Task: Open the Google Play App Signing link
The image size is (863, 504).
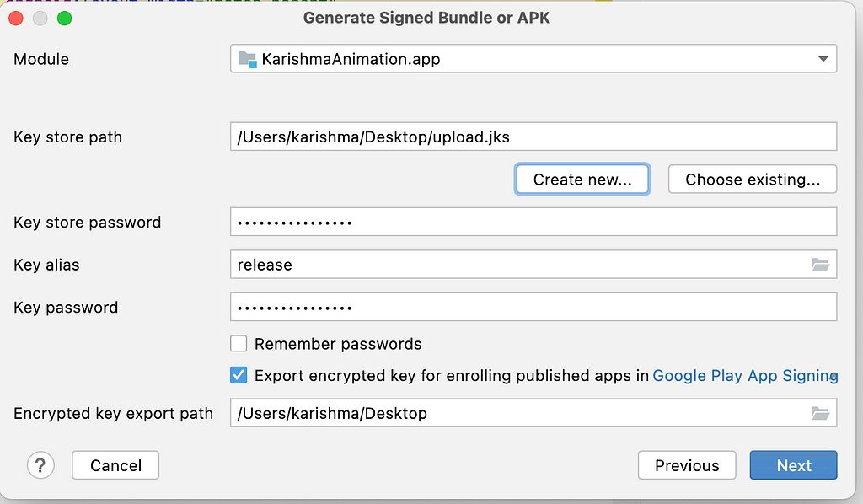Action: (x=745, y=375)
